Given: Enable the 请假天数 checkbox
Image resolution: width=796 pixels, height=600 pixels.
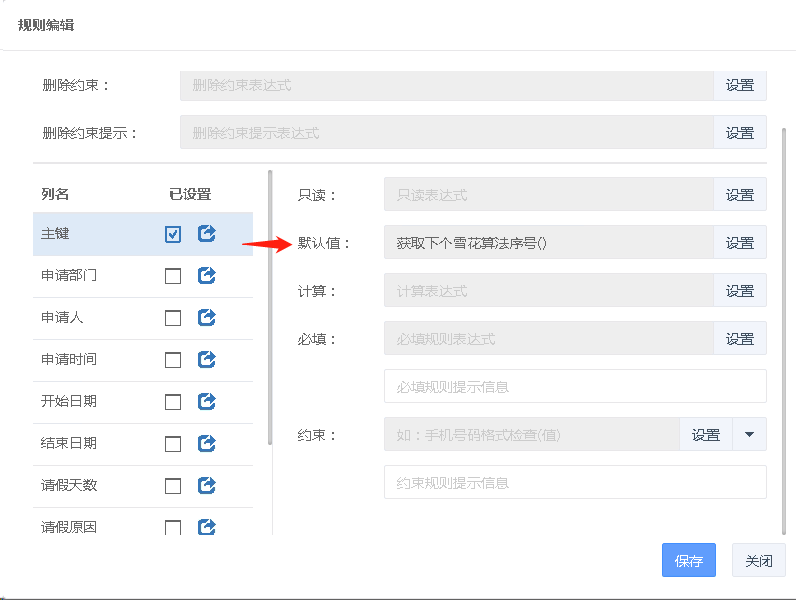Looking at the screenshot, I should tap(173, 486).
